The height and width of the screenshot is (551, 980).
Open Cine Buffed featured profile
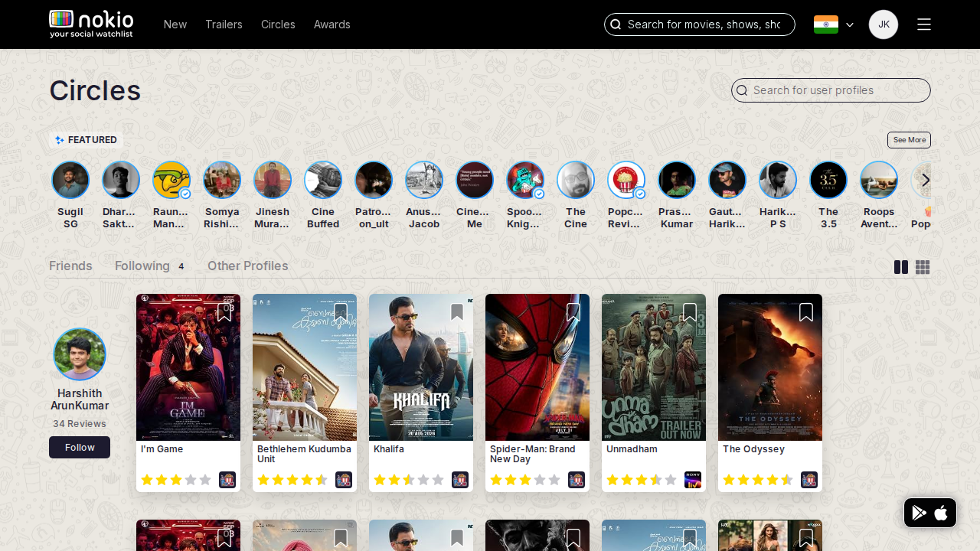323,180
